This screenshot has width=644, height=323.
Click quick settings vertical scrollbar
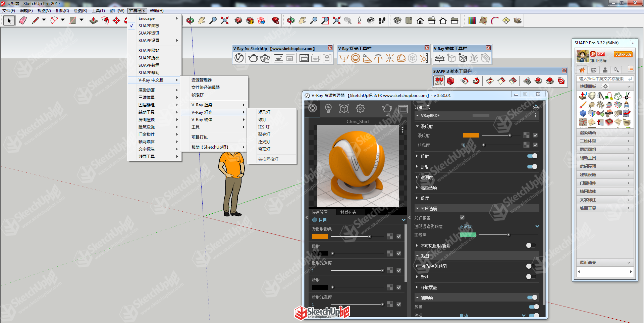pyautogui.click(x=406, y=253)
